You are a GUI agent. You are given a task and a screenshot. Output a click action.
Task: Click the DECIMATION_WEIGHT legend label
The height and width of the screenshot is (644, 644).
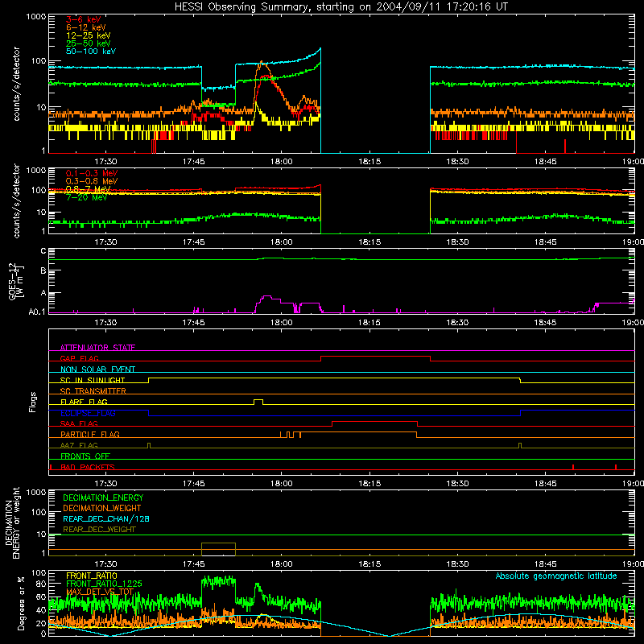[x=102, y=508]
